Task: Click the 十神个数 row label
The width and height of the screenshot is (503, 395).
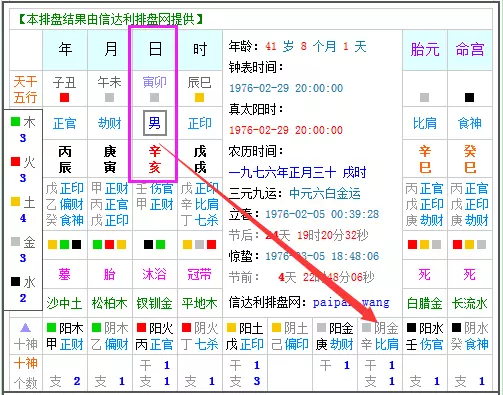Action: [x=26, y=373]
